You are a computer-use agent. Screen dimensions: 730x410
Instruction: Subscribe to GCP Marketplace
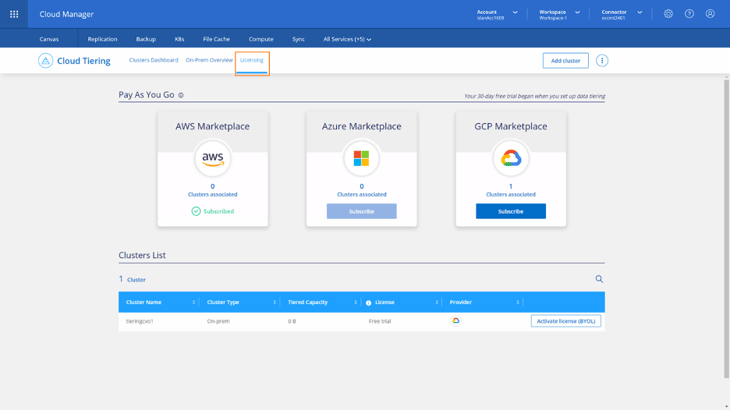click(511, 211)
